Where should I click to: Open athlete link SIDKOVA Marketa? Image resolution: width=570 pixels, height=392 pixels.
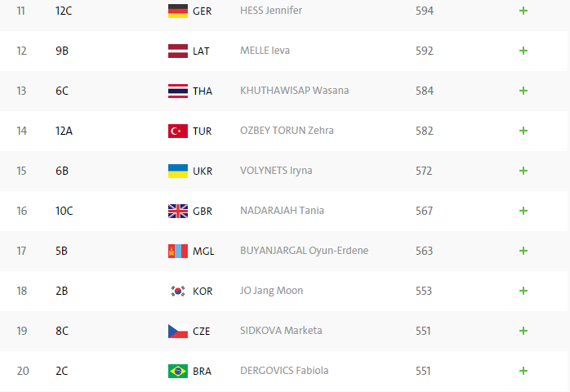[x=281, y=331]
